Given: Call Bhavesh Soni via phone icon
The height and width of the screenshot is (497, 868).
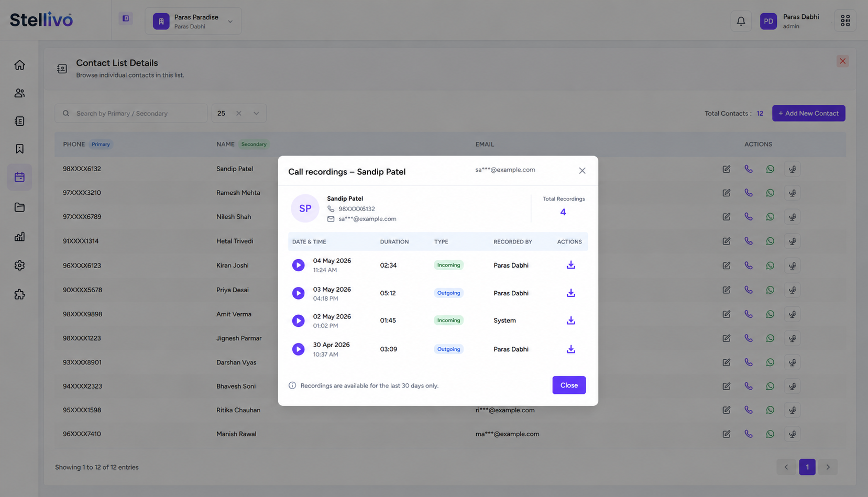Looking at the screenshot, I should pos(748,386).
